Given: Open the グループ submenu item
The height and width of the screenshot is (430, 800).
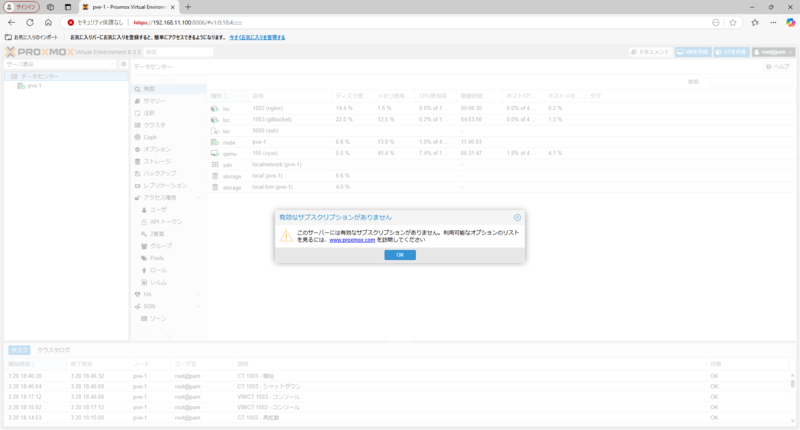Looking at the screenshot, I should click(168, 246).
